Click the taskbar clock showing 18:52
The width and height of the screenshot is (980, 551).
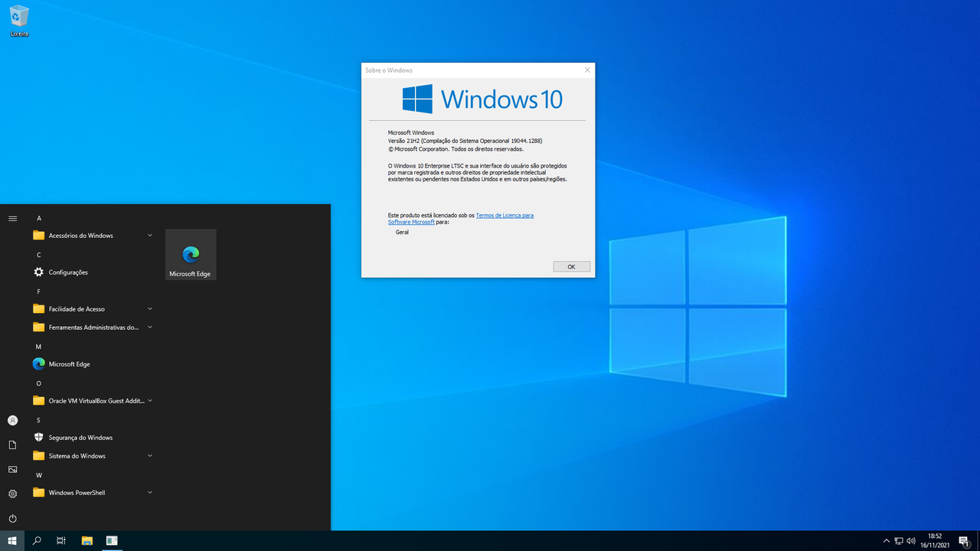(935, 541)
